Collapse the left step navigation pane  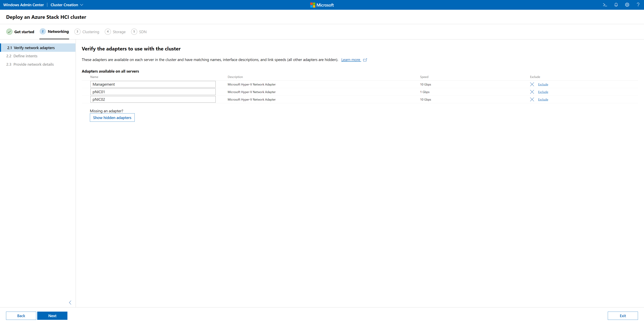click(x=70, y=303)
